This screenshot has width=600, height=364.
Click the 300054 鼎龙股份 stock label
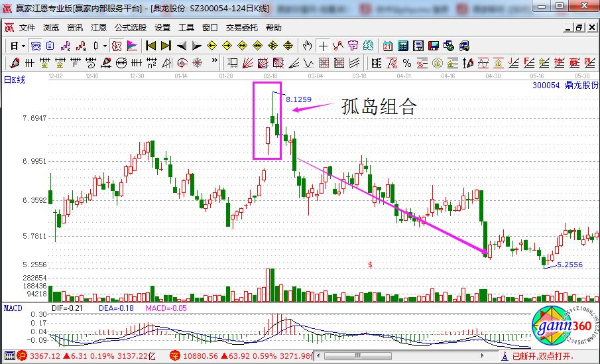coord(565,86)
